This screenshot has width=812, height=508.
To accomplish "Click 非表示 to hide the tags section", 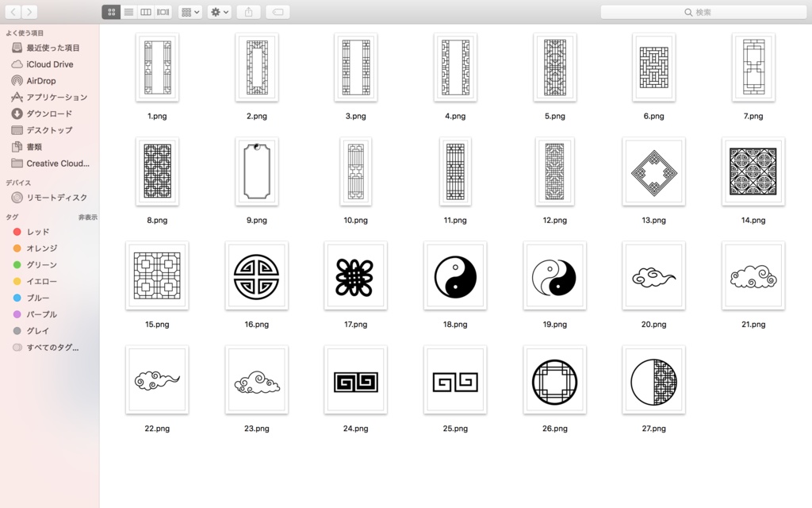I will pyautogui.click(x=87, y=217).
